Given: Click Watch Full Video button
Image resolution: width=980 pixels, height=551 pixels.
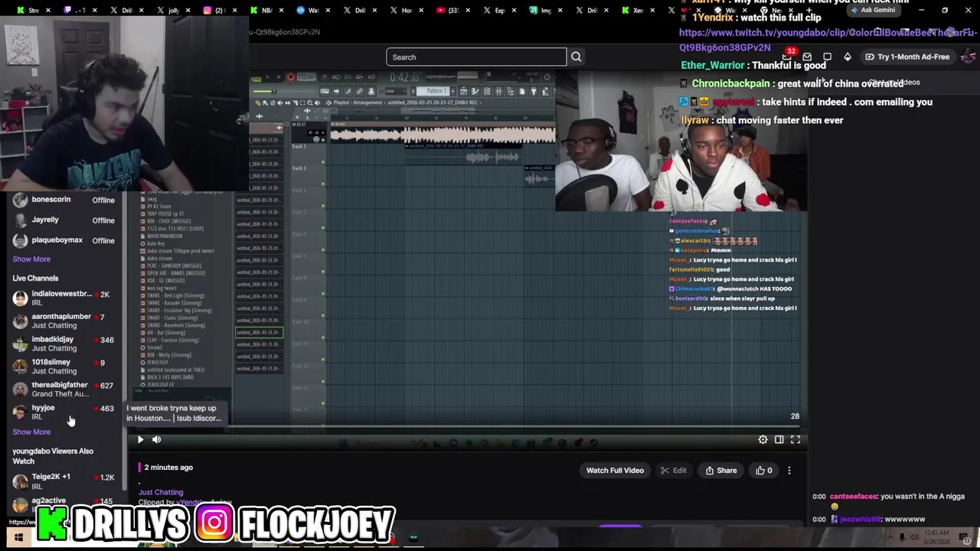Looking at the screenshot, I should click(x=615, y=471).
